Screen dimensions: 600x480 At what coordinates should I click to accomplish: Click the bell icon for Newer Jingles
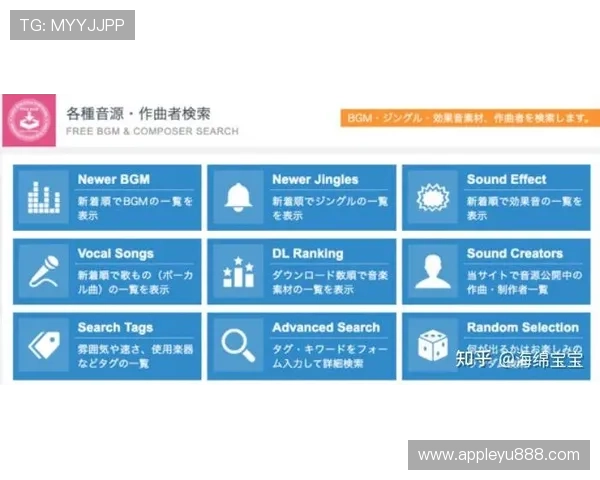click(238, 198)
